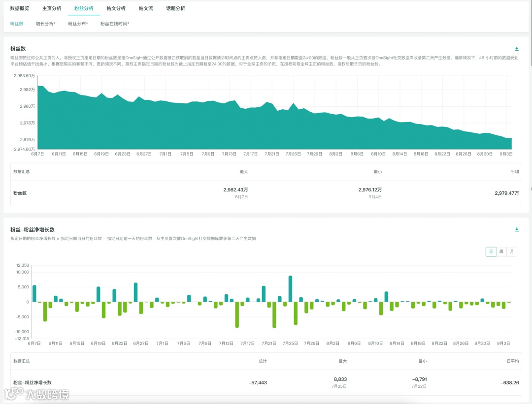The image size is (532, 404).
Task: Open the 主页分析 tab
Action: point(52,8)
